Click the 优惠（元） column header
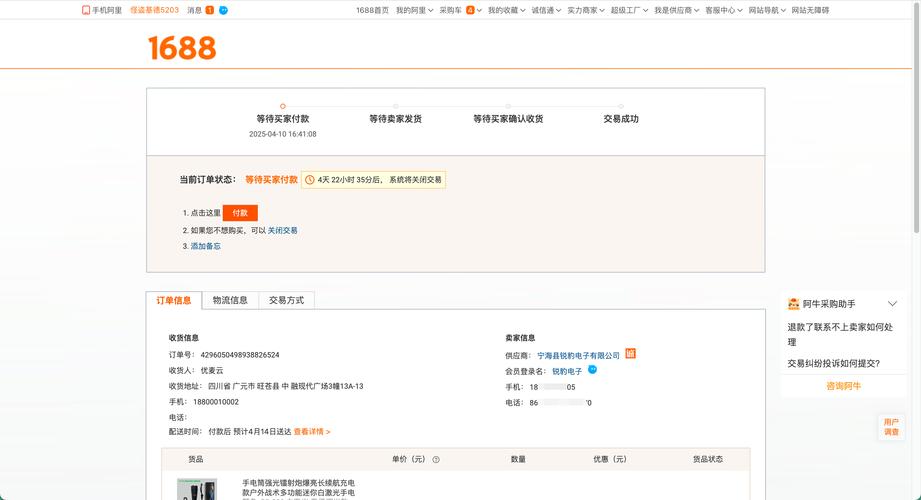The width and height of the screenshot is (921, 500). [610, 459]
